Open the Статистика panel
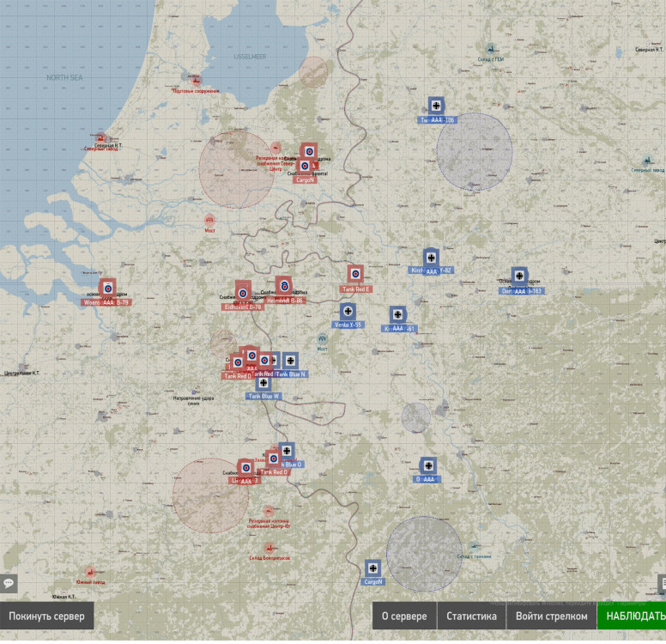The width and height of the screenshot is (666, 644). click(x=471, y=616)
